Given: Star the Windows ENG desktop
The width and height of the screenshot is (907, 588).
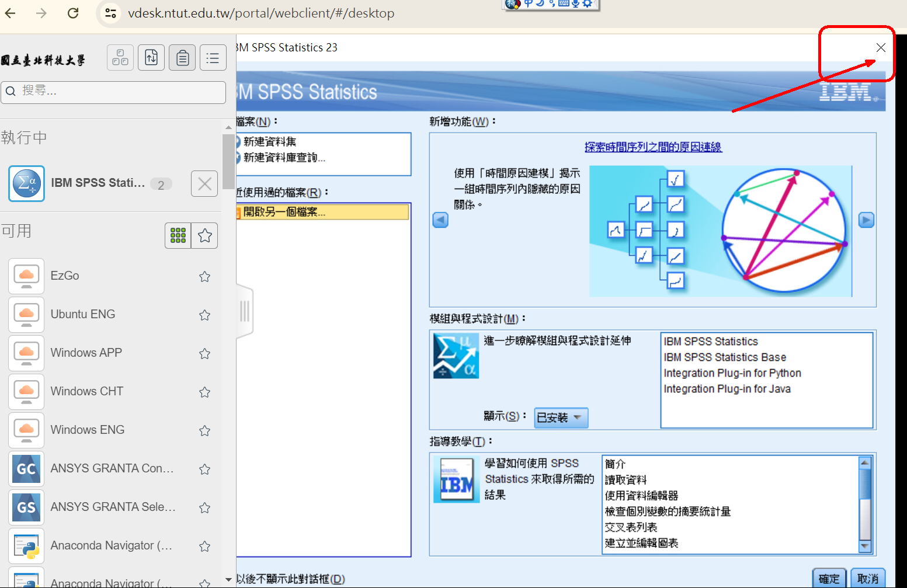Looking at the screenshot, I should coord(204,430).
